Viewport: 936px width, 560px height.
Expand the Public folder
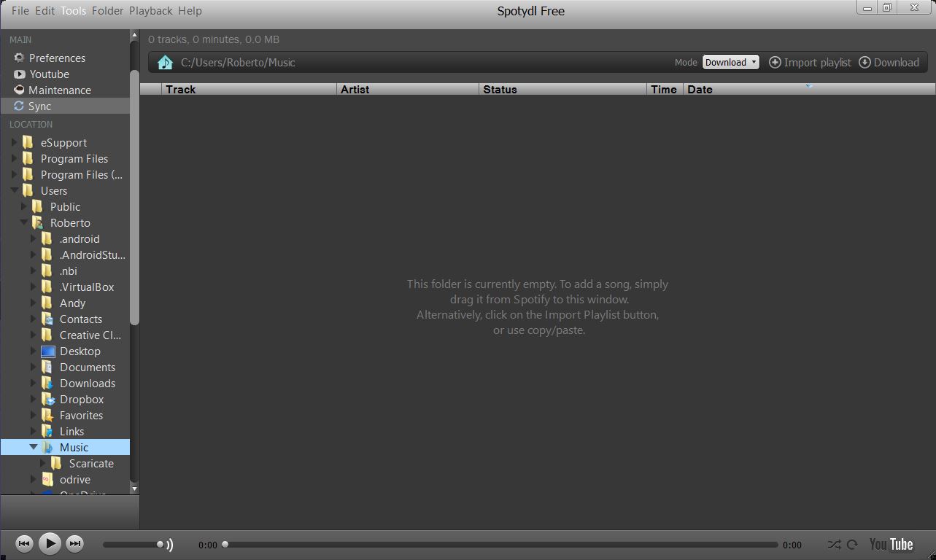click(24, 206)
